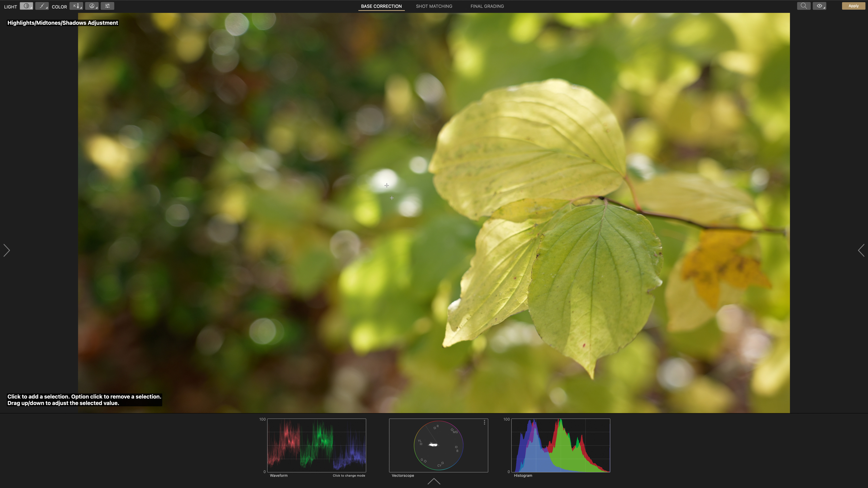The width and height of the screenshot is (868, 488).
Task: Click the magnifier zoom icon
Action: 804,6
